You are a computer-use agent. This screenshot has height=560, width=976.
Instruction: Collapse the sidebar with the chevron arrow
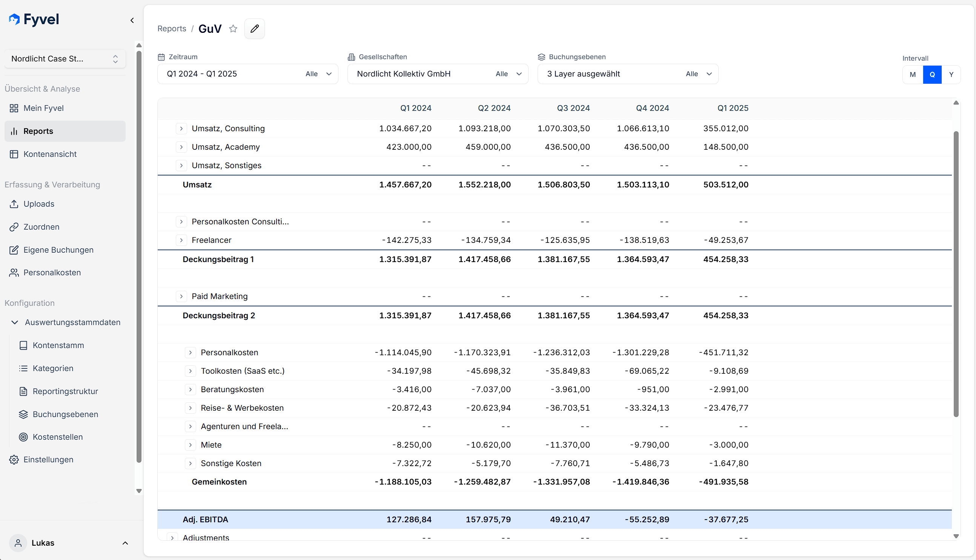(x=132, y=20)
